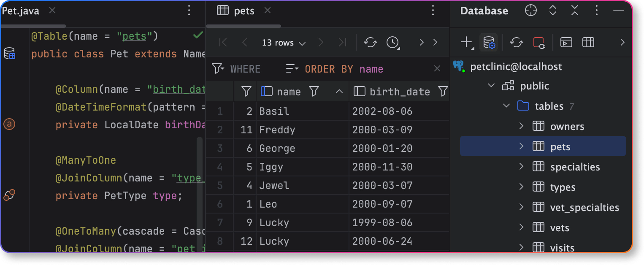Switch to the pets data tab
644x265 pixels.
point(244,11)
